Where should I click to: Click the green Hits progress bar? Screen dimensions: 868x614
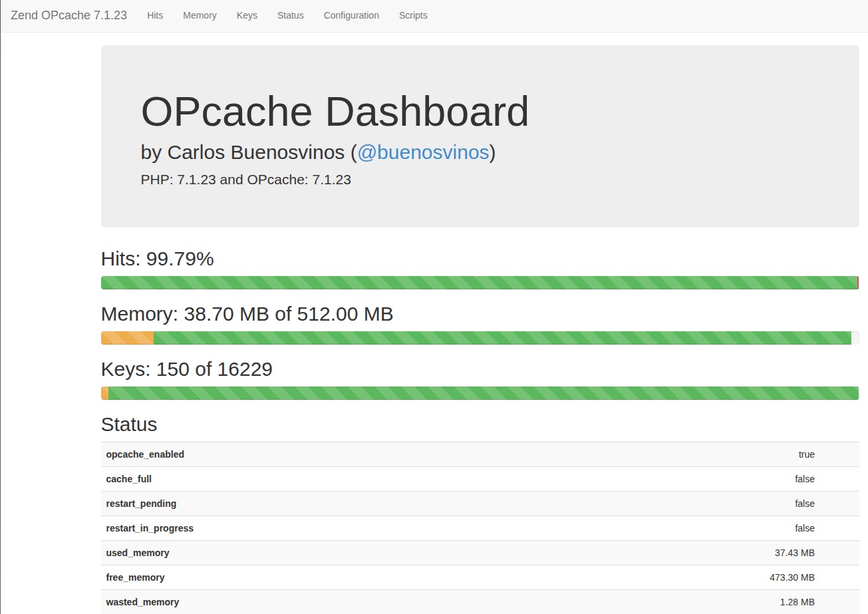[479, 283]
